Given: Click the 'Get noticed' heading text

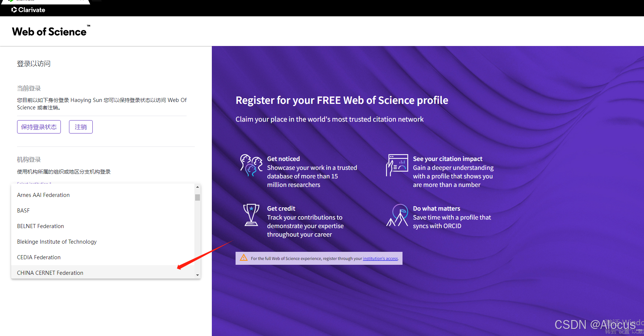Looking at the screenshot, I should click(283, 159).
